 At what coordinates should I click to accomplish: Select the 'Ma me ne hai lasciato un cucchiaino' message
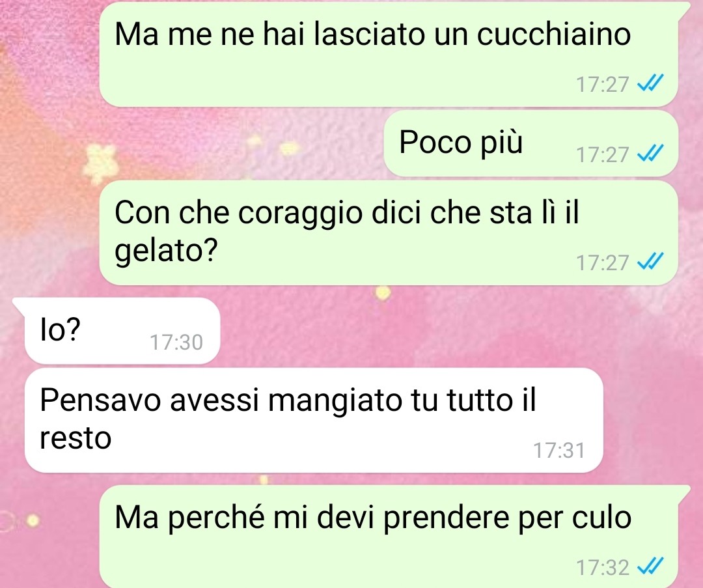click(388, 54)
